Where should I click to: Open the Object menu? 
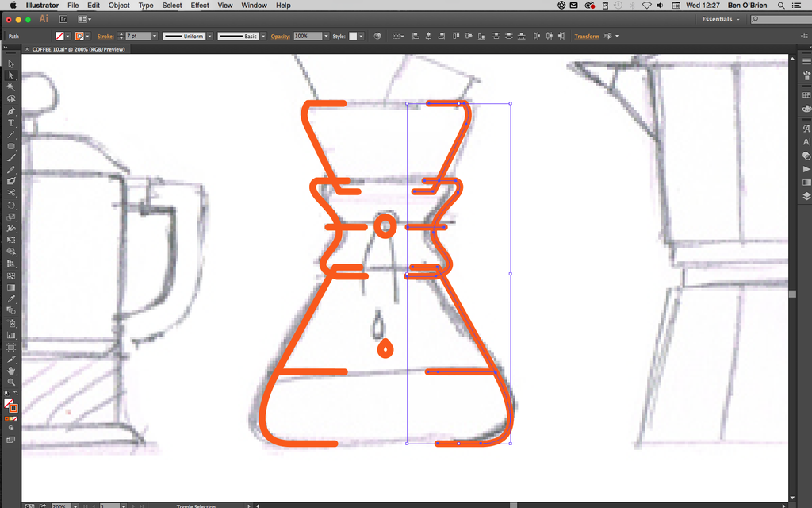coord(118,6)
